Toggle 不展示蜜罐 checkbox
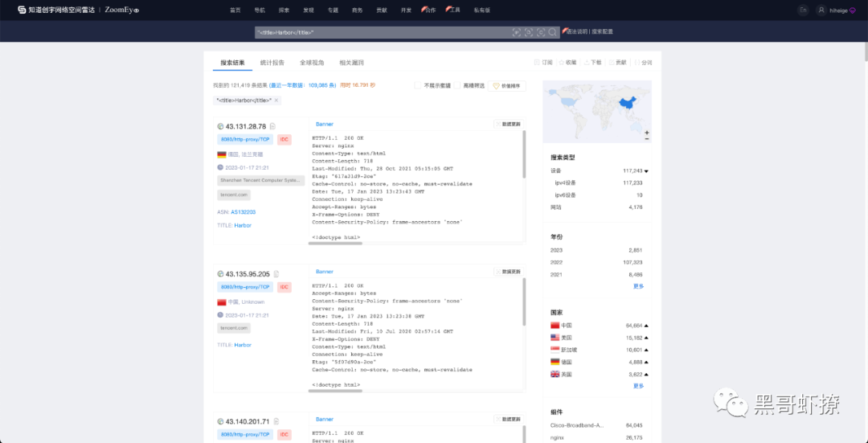The image size is (868, 443). coord(418,85)
